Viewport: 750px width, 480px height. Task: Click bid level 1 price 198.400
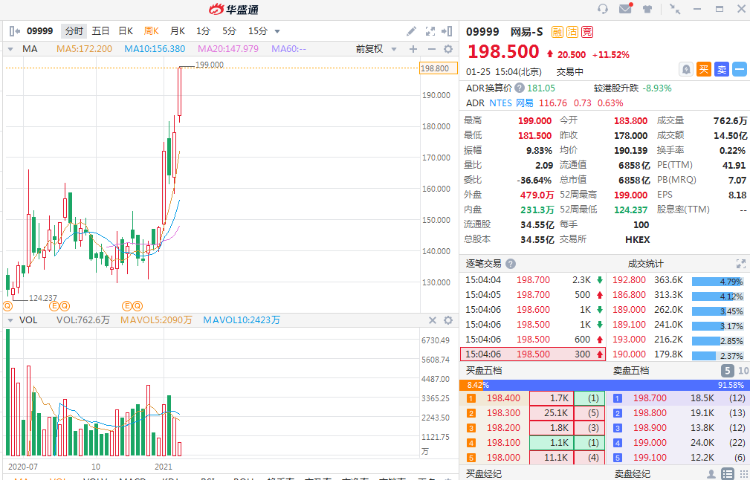[503, 398]
